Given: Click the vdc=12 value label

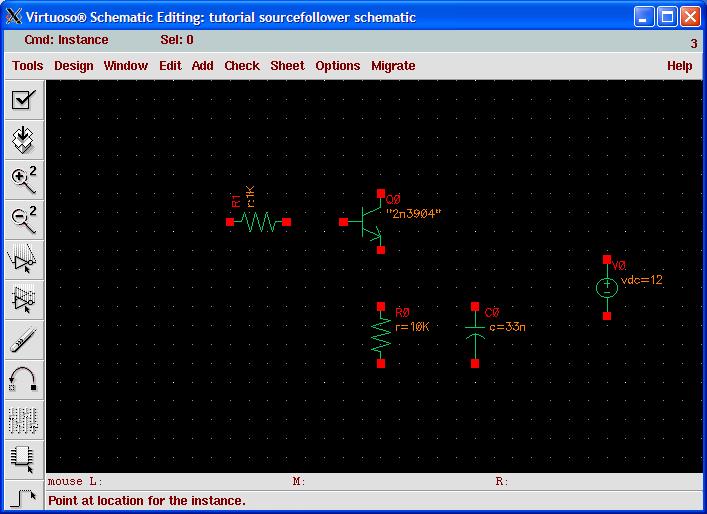Looking at the screenshot, I should point(642,280).
